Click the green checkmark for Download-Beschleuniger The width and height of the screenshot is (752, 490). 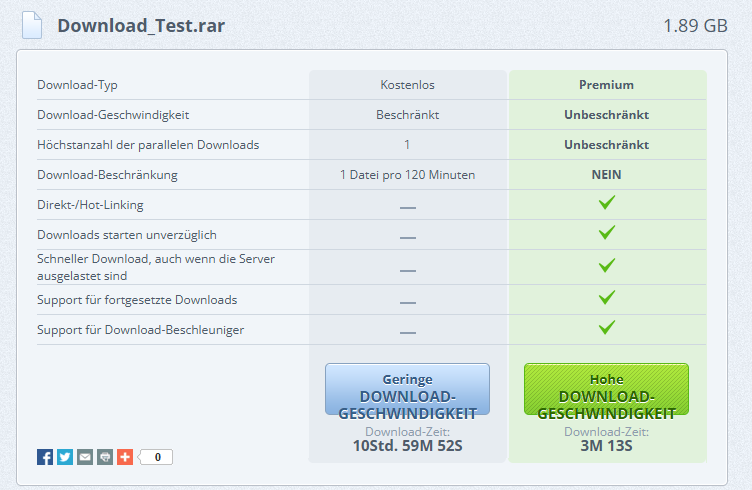click(607, 327)
